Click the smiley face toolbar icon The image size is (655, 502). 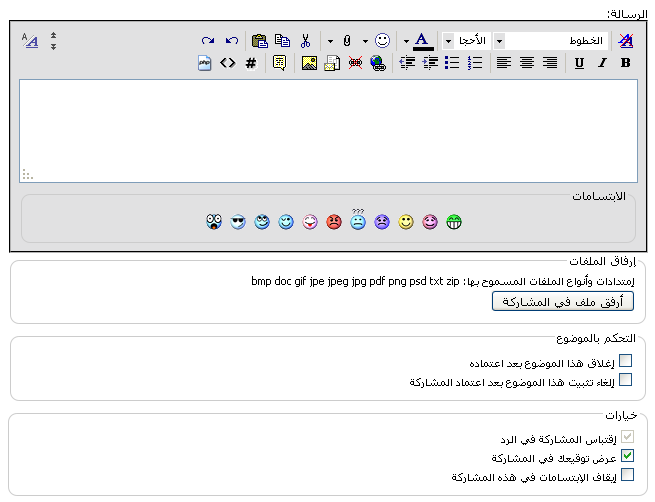click(382, 41)
